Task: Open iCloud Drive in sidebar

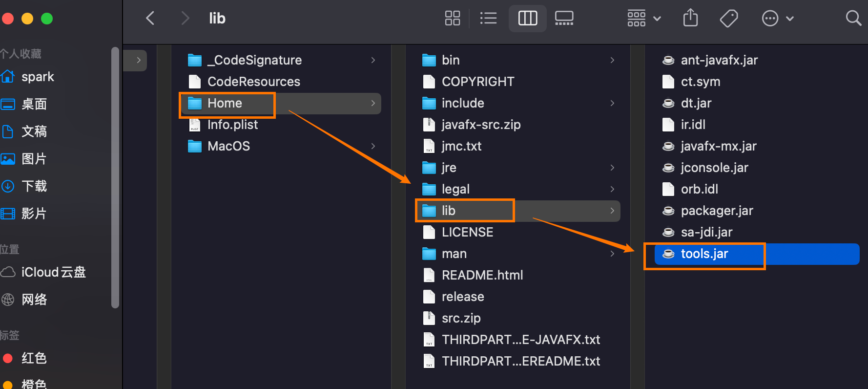Action: coord(53,272)
